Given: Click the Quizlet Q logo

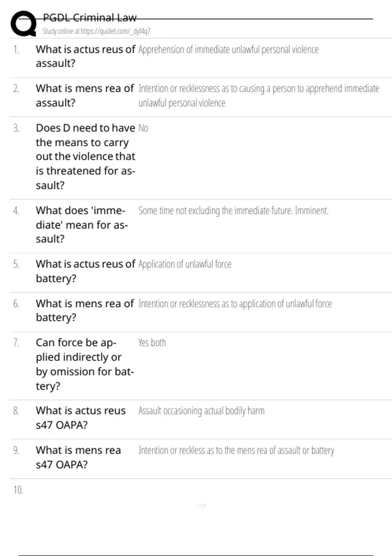Looking at the screenshot, I should (24, 24).
